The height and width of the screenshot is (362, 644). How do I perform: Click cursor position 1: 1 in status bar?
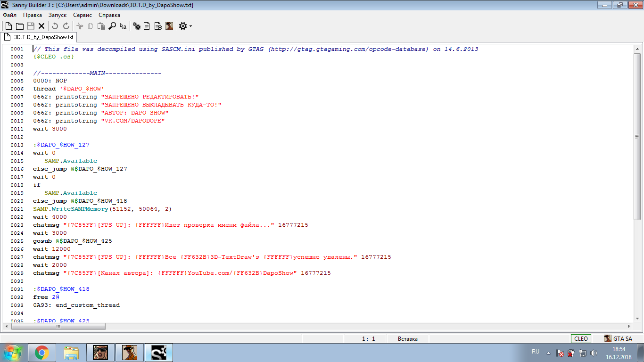point(369,338)
